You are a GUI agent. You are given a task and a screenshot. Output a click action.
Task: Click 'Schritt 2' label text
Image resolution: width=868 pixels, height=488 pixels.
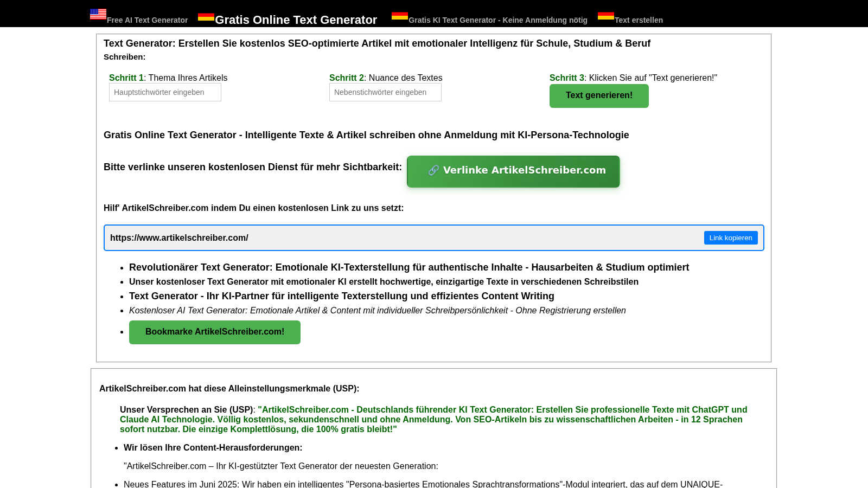click(x=347, y=78)
